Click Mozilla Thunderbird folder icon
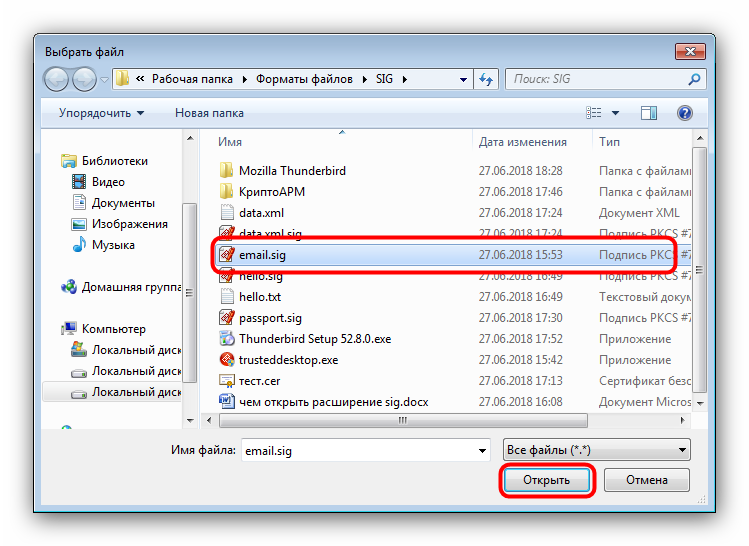Image resolution: width=749 pixels, height=546 pixels. tap(226, 171)
